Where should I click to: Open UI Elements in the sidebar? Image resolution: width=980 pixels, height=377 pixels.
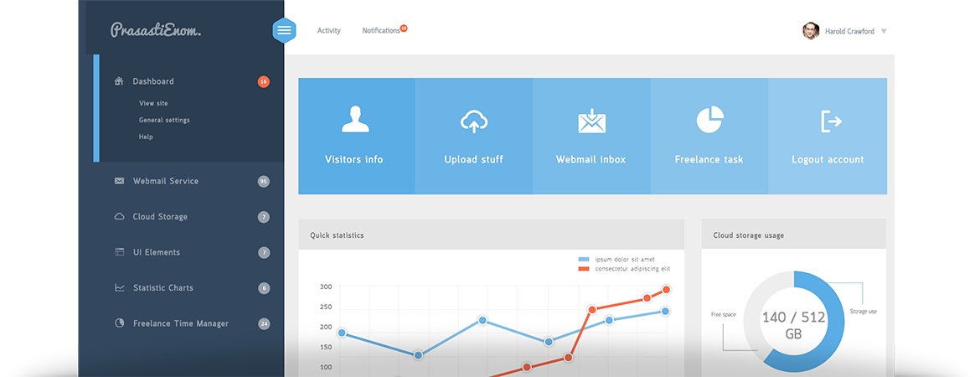coord(156,252)
